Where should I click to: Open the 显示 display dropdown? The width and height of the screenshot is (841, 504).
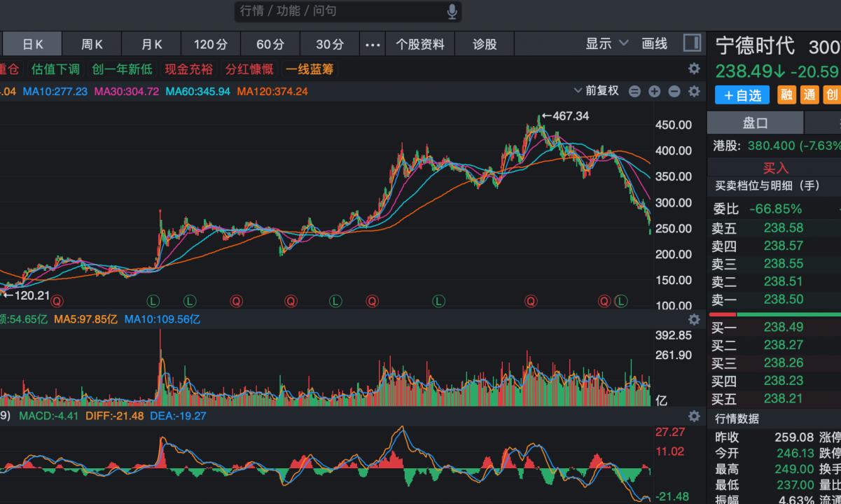(x=607, y=43)
